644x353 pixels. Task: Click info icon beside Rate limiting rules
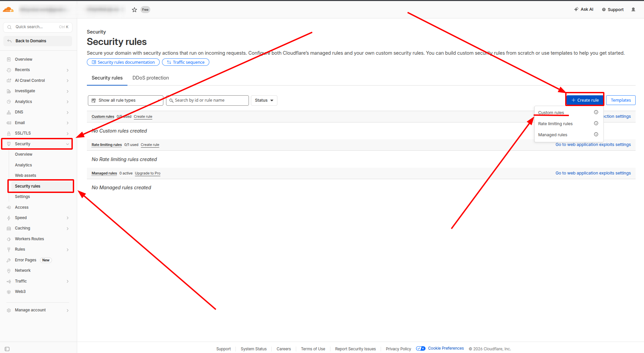pos(596,123)
